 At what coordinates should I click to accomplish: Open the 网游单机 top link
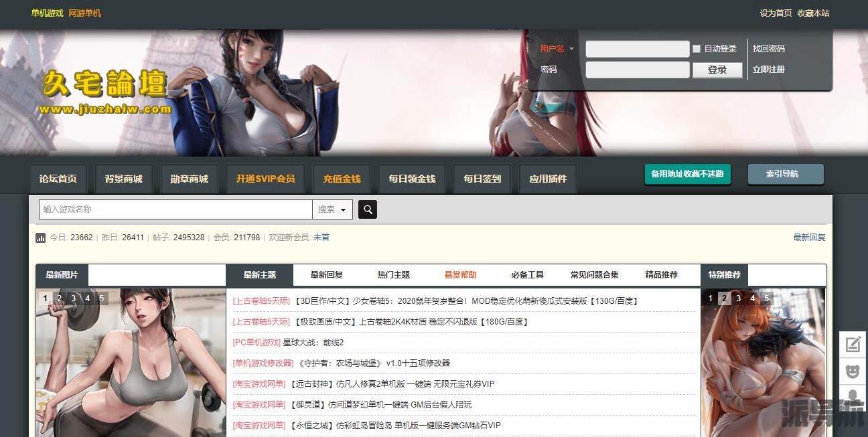pos(85,13)
